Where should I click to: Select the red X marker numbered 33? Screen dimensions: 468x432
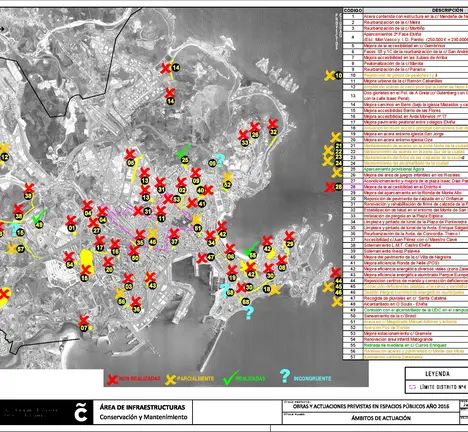243,135
